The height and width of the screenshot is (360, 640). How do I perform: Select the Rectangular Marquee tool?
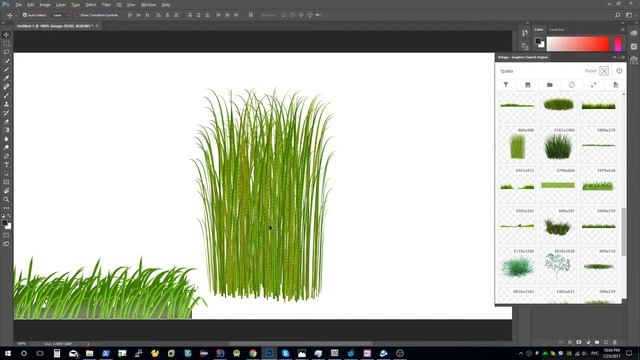(x=6, y=43)
